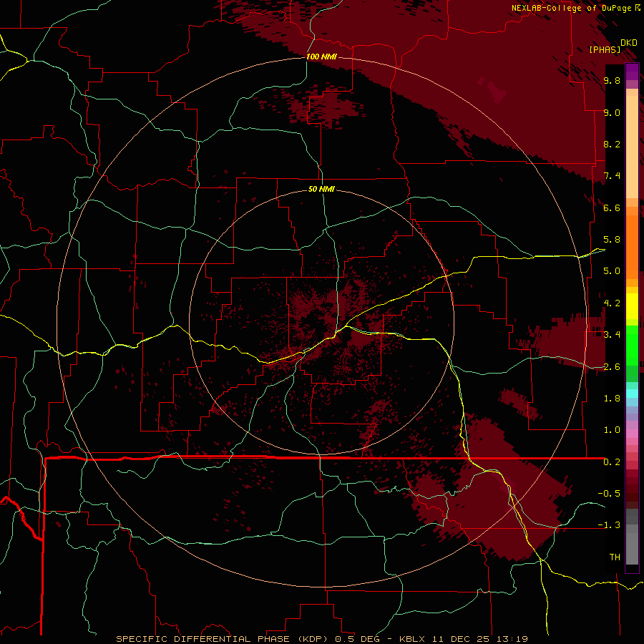Click the 0.2 scale value

612,462
